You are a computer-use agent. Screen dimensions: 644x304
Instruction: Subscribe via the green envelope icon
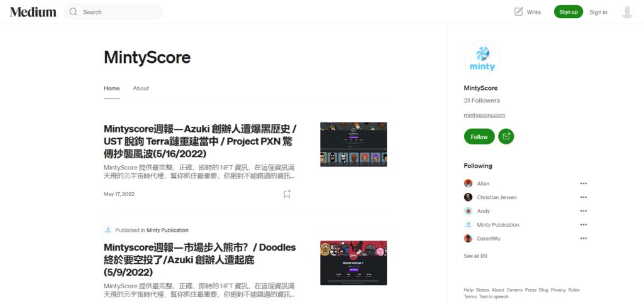pyautogui.click(x=506, y=137)
